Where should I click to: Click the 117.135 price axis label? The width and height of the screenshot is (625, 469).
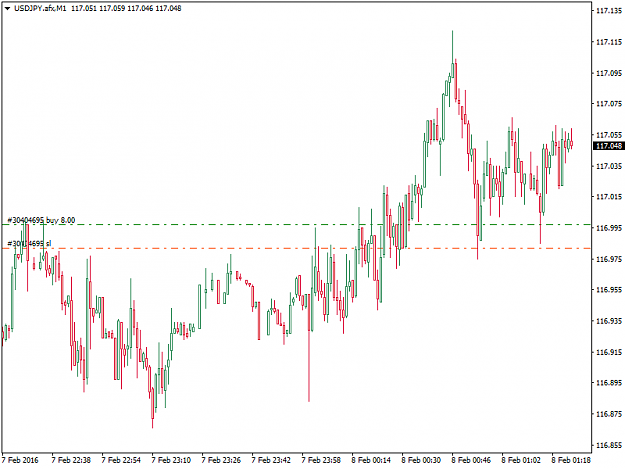(609, 11)
